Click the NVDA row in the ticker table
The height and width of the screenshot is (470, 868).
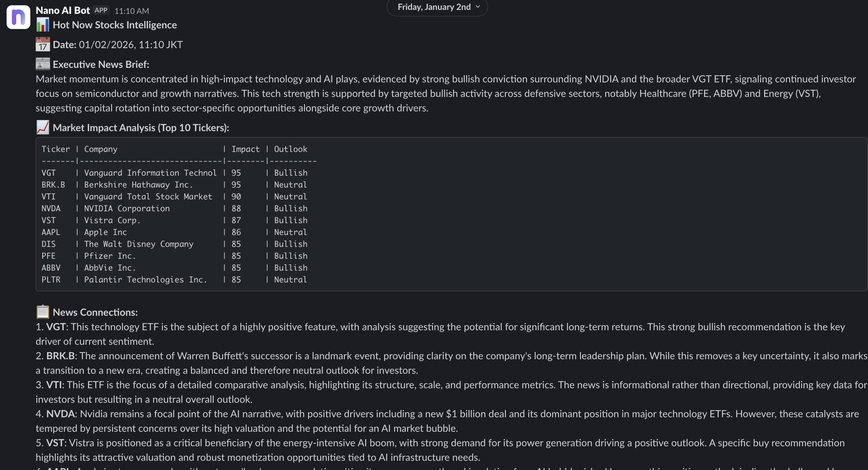pos(174,208)
